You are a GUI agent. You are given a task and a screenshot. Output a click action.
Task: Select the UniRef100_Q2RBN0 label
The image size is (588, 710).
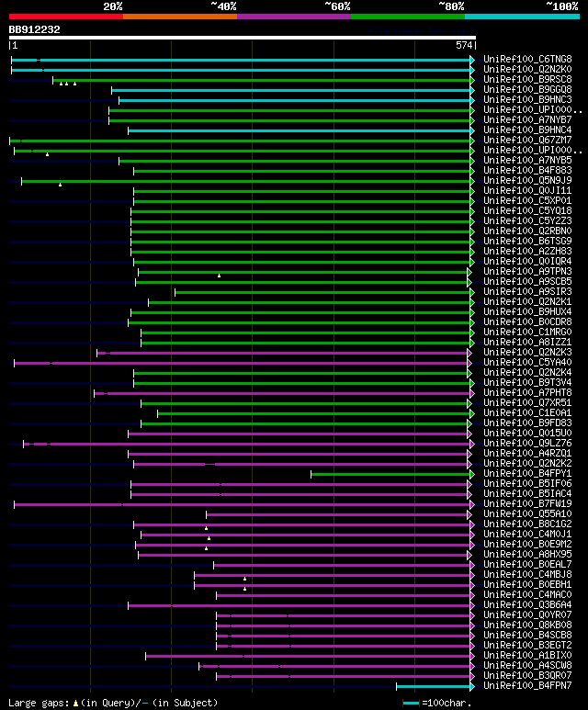point(527,231)
